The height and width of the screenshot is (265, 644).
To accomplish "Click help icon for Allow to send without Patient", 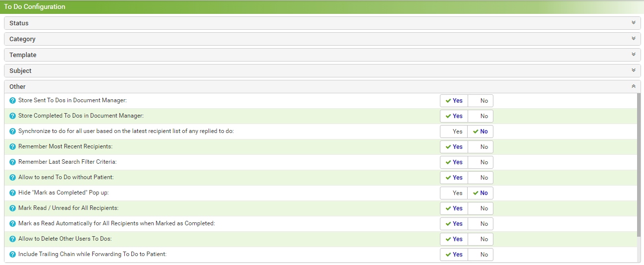I will pyautogui.click(x=13, y=178).
